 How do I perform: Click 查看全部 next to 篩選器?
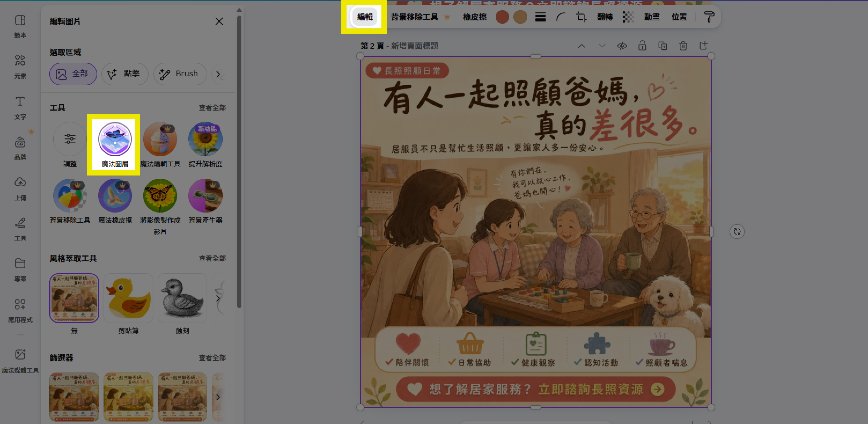click(x=212, y=358)
